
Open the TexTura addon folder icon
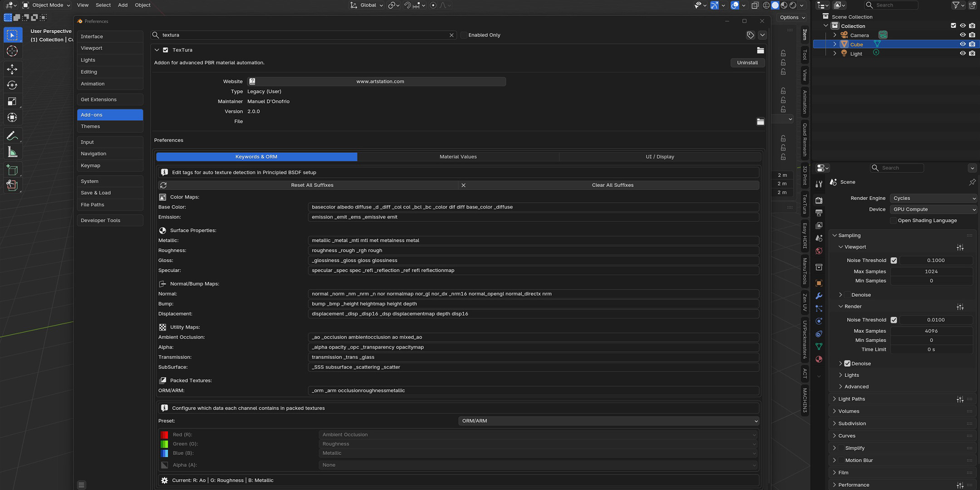(x=760, y=50)
